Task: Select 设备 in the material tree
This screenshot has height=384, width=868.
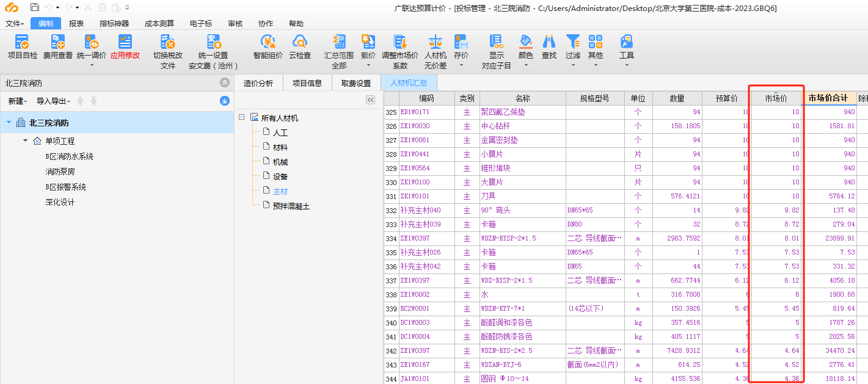Action: pyautogui.click(x=280, y=176)
